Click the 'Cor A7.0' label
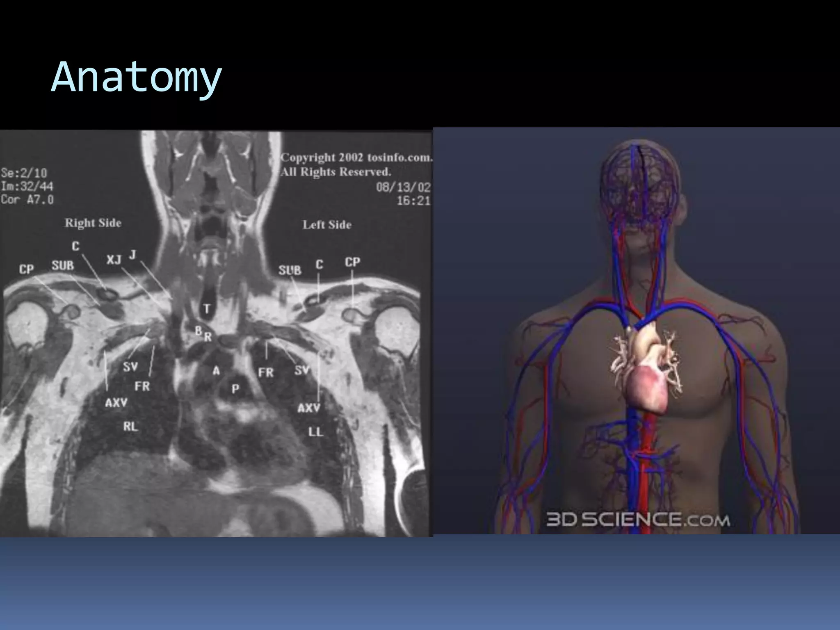Screen dimensions: 840x630 click(27, 200)
